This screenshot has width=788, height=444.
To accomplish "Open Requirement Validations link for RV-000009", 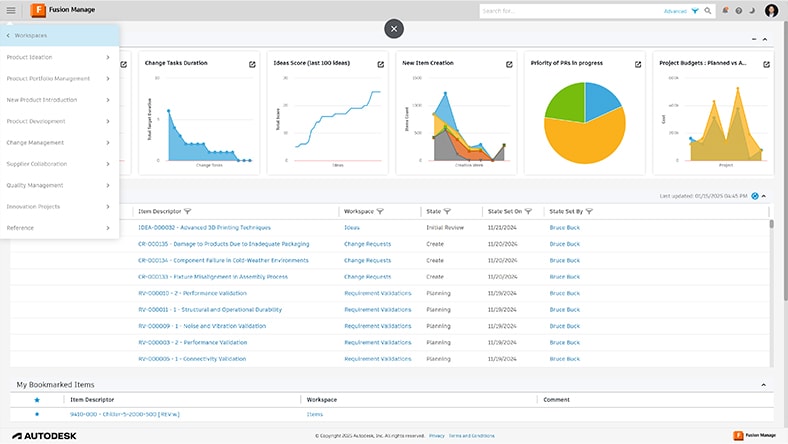I will 377,326.
